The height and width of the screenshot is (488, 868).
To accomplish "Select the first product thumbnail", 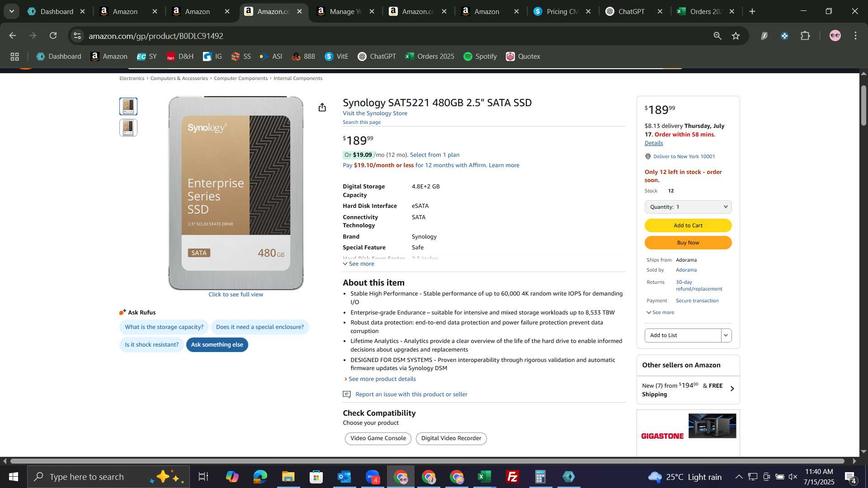I will coord(128,107).
